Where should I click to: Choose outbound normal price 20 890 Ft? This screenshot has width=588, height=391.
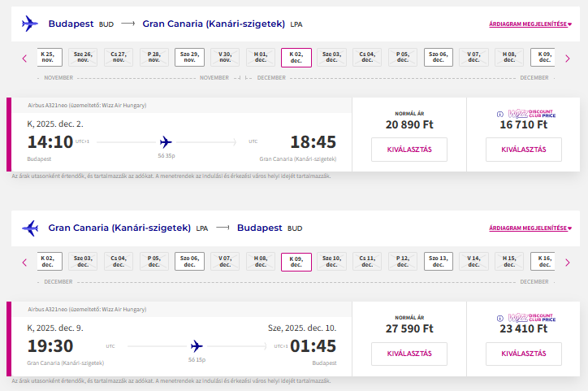(409, 150)
